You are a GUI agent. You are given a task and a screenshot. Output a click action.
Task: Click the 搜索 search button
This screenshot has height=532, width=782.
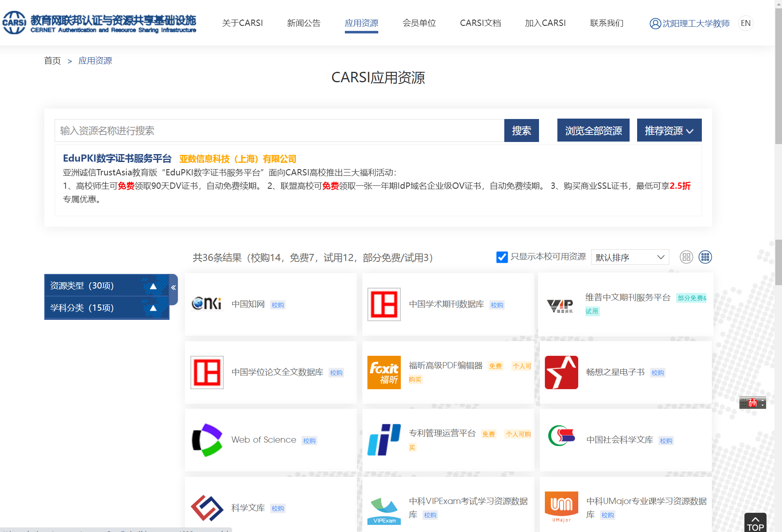click(521, 130)
